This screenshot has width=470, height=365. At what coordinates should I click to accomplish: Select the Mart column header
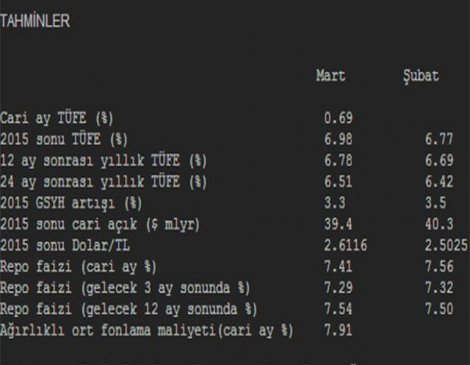pos(331,76)
